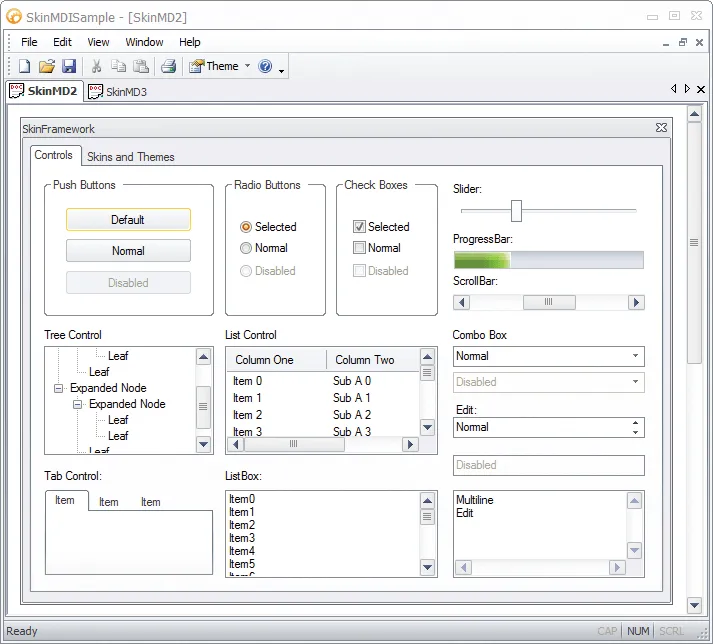This screenshot has height=644, width=713.
Task: Click the Open folder toolbar icon
Action: click(46, 66)
